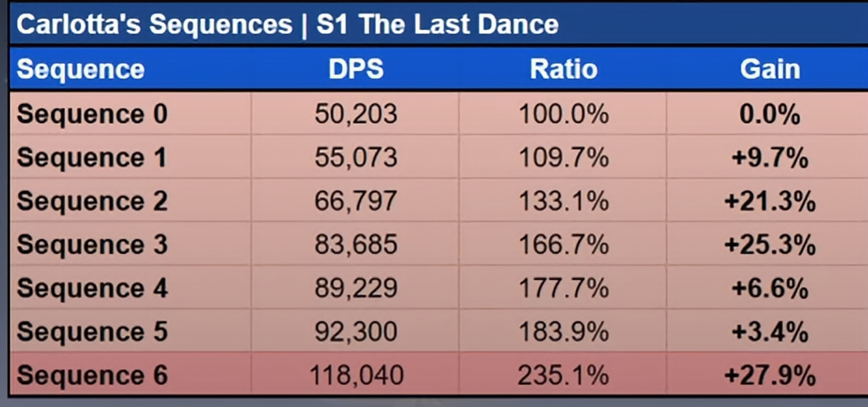Select the Sequence 0 row label
Image resolution: width=868 pixels, height=407 pixels.
pos(92,114)
